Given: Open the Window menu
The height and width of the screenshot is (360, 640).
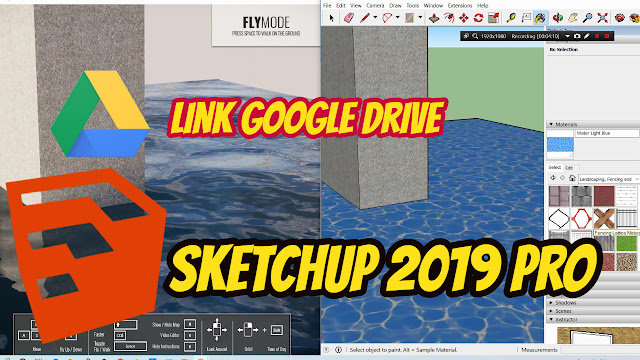Looking at the screenshot, I should (433, 6).
